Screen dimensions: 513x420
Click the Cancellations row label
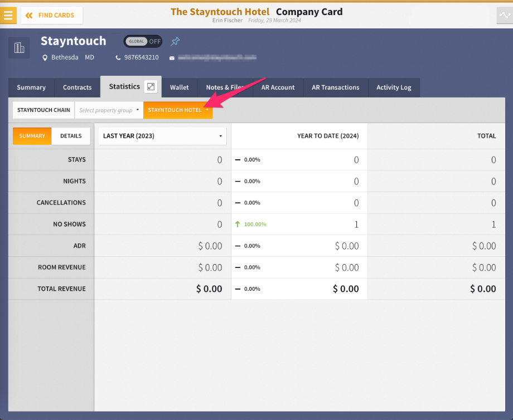click(61, 203)
